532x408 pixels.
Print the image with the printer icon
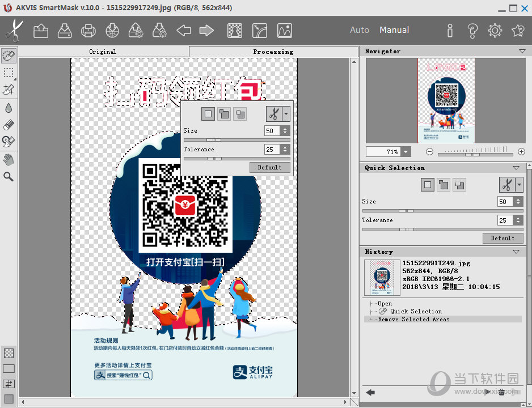point(88,31)
